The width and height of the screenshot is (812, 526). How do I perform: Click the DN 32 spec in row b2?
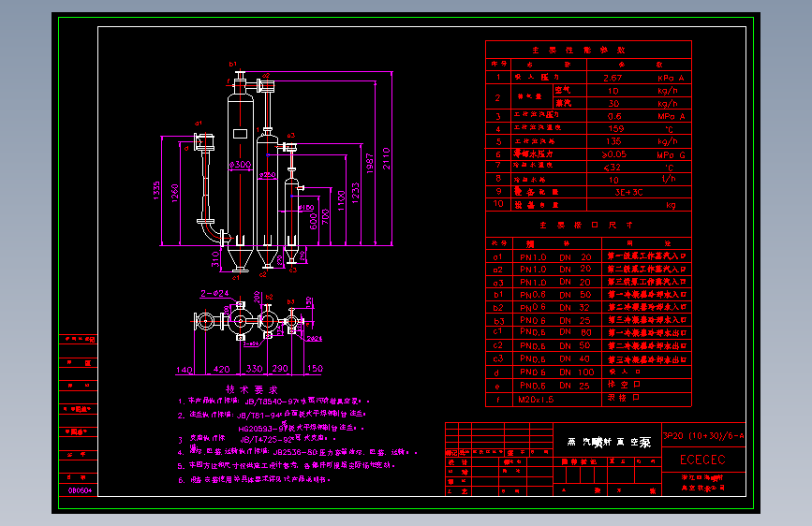click(x=575, y=308)
